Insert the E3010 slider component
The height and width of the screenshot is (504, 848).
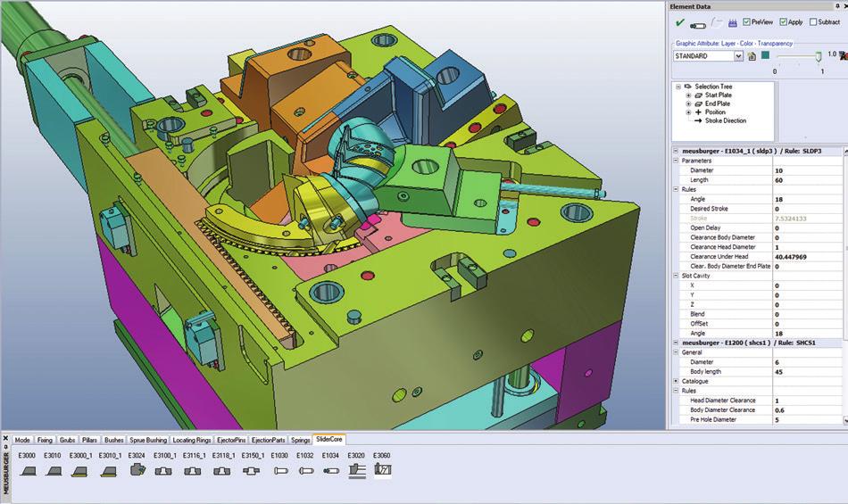pyautogui.click(x=54, y=472)
